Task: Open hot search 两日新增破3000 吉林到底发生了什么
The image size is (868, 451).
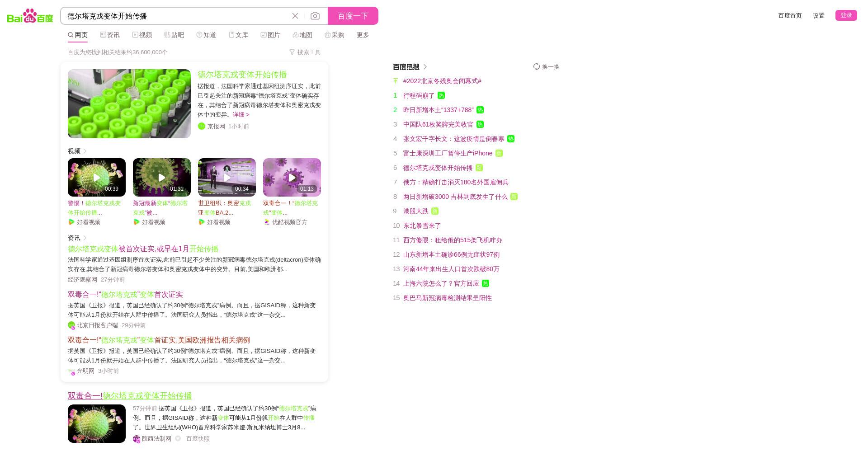Action: pyautogui.click(x=455, y=197)
